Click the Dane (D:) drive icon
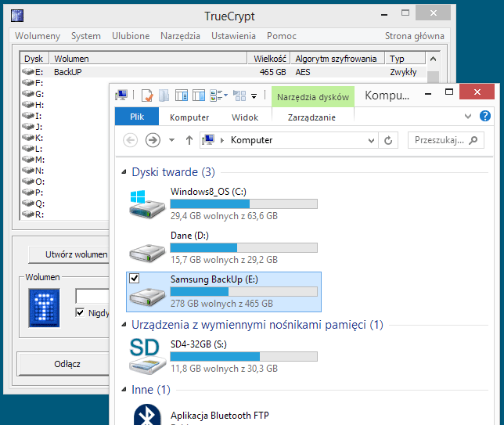Viewport: 504px width, 425px height. pos(147,253)
